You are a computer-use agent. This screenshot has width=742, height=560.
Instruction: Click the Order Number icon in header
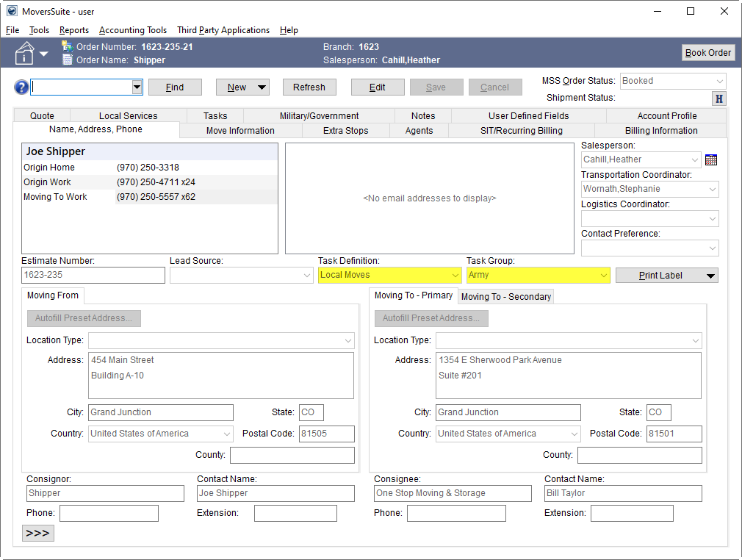tap(68, 46)
